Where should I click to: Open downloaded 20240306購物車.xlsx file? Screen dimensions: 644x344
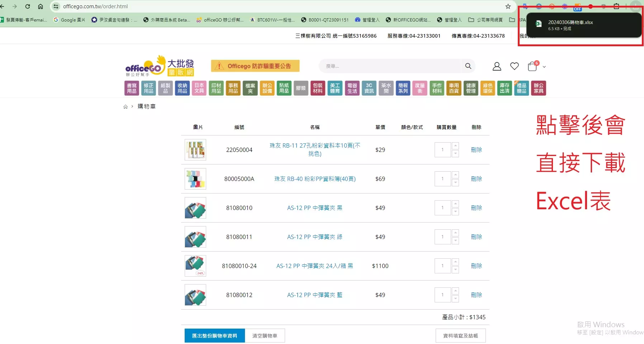pyautogui.click(x=584, y=25)
